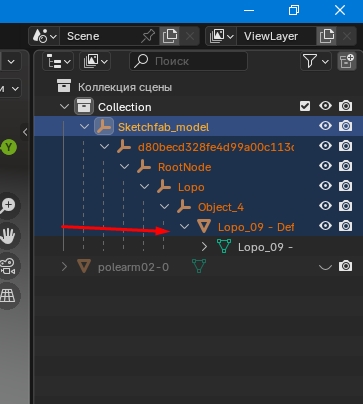The height and width of the screenshot is (404, 363).
Task: Click the RootNode empty icon
Action: coord(144,167)
